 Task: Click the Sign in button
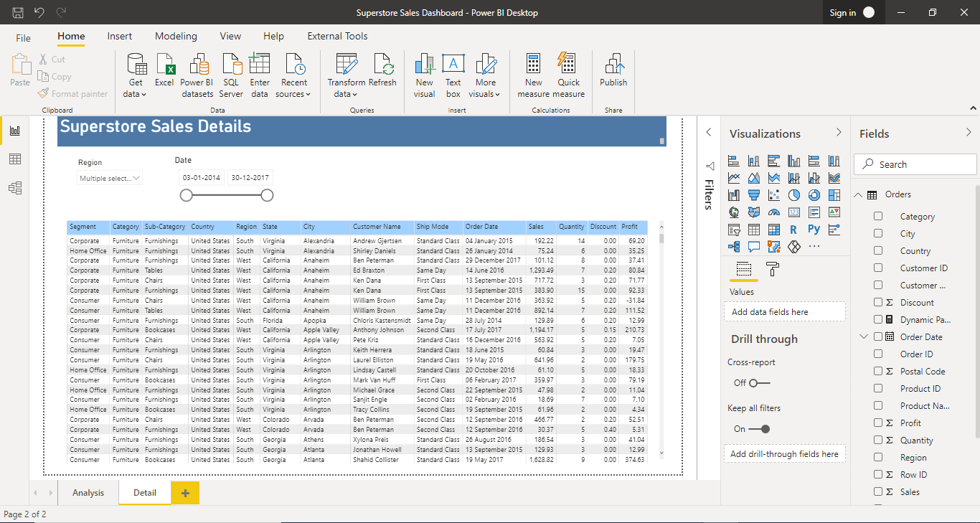point(852,12)
